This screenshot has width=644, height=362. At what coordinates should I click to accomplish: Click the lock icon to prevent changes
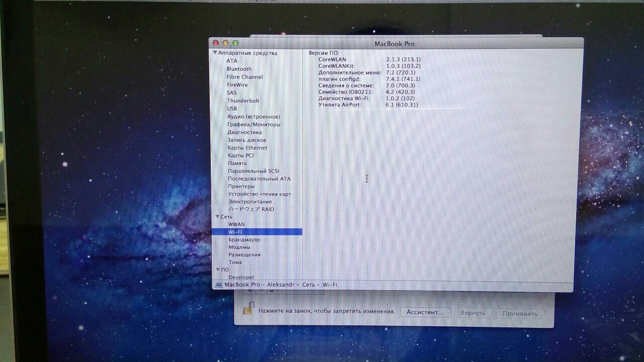pyautogui.click(x=249, y=308)
